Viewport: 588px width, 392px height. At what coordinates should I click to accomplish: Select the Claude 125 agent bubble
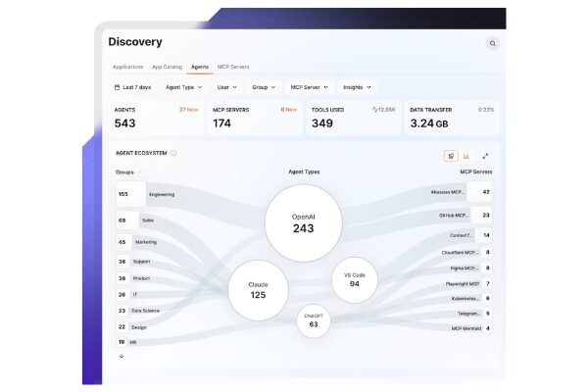tap(258, 290)
